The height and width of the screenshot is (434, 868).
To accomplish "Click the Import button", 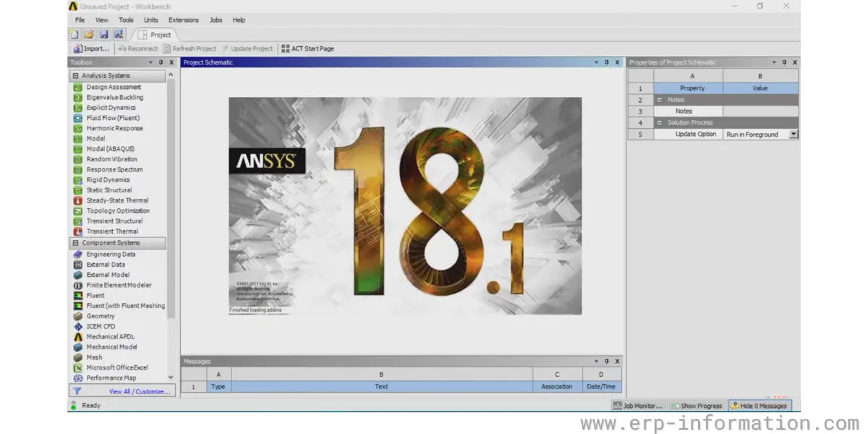I will (91, 48).
